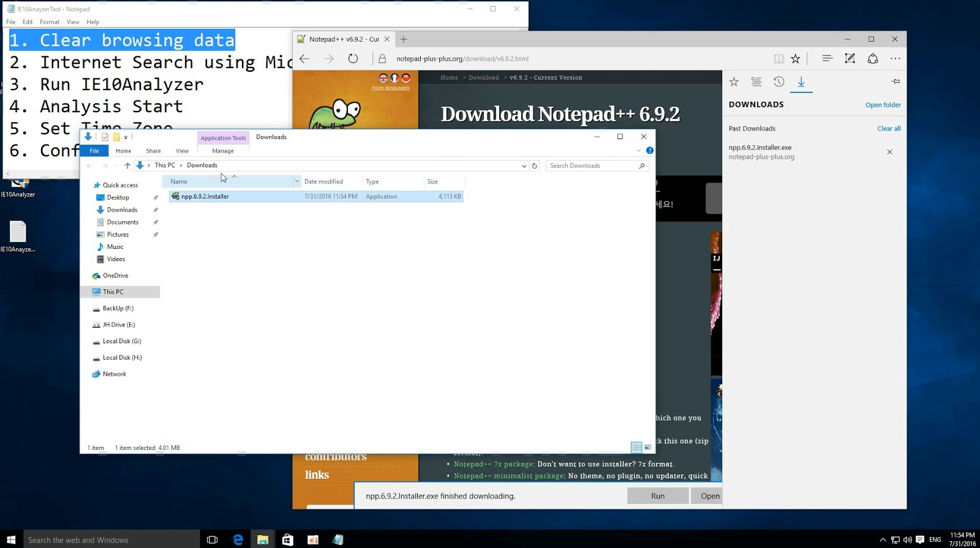The width and height of the screenshot is (980, 548).
Task: Show Reading list in Edge hub panel
Action: pos(756,82)
